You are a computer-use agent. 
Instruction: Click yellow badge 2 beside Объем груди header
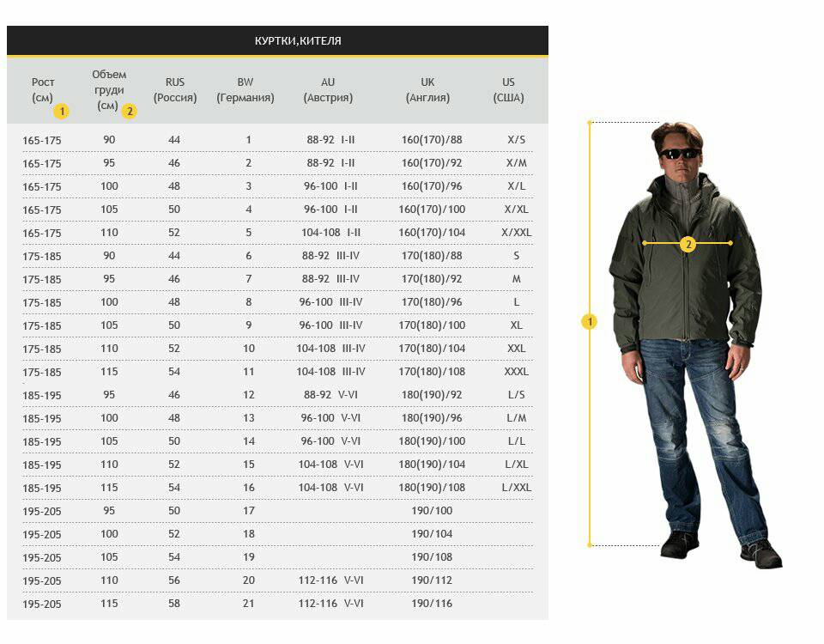pos(129,112)
